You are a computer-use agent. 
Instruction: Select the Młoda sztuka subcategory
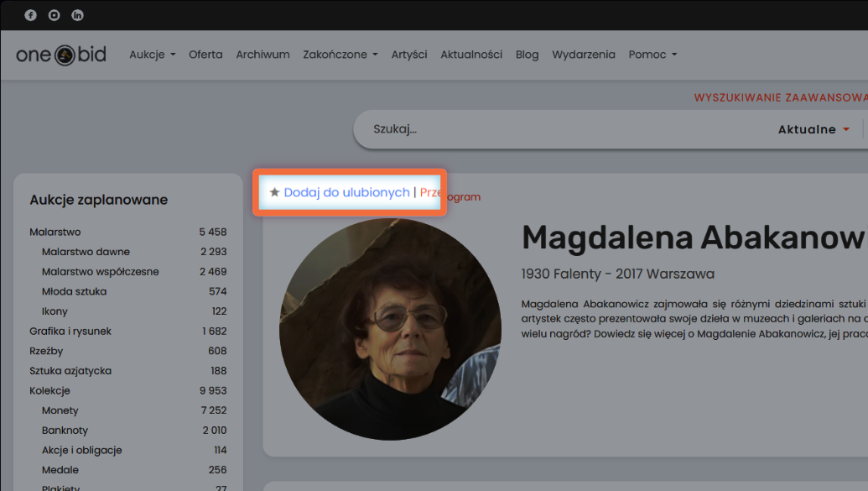[x=74, y=291]
